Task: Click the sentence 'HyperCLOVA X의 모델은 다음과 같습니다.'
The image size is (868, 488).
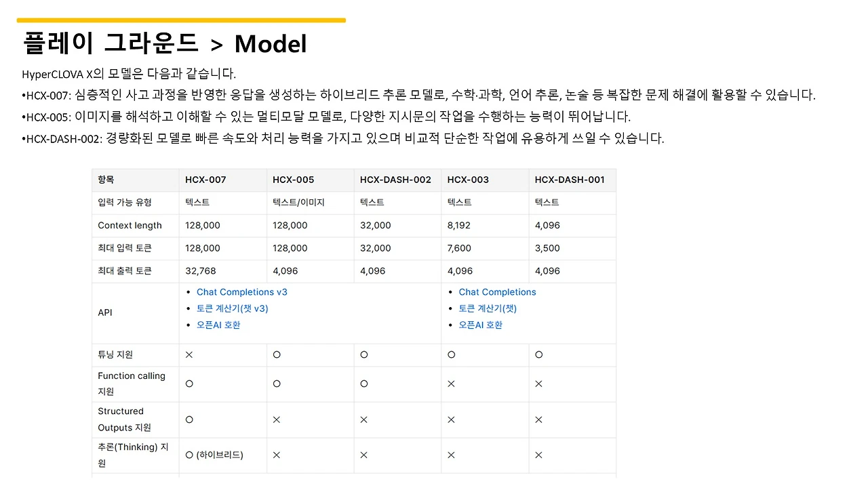Action: tap(129, 74)
